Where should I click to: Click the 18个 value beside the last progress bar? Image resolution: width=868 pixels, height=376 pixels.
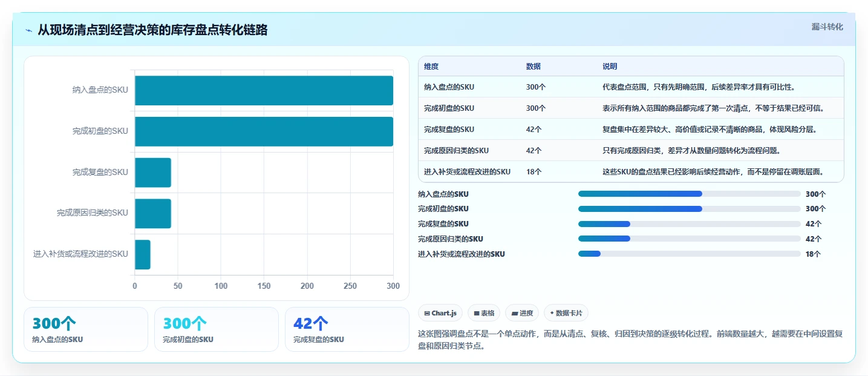click(x=813, y=254)
